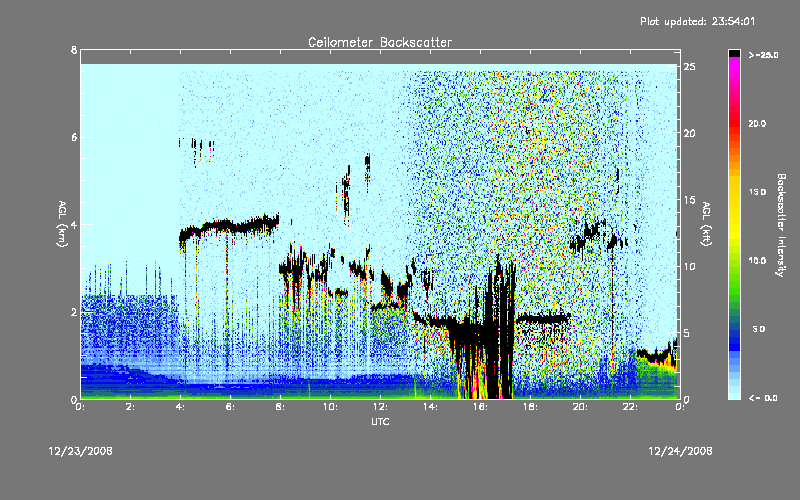Click the 'Ceilometer Backscatter' plot title
The width and height of the screenshot is (800, 500).
pos(380,42)
